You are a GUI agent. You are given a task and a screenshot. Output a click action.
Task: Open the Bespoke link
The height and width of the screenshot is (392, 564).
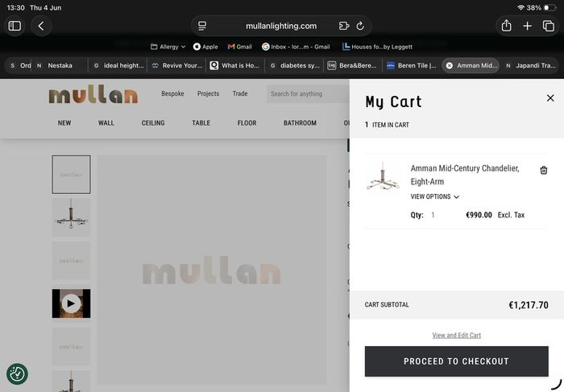[x=172, y=93]
